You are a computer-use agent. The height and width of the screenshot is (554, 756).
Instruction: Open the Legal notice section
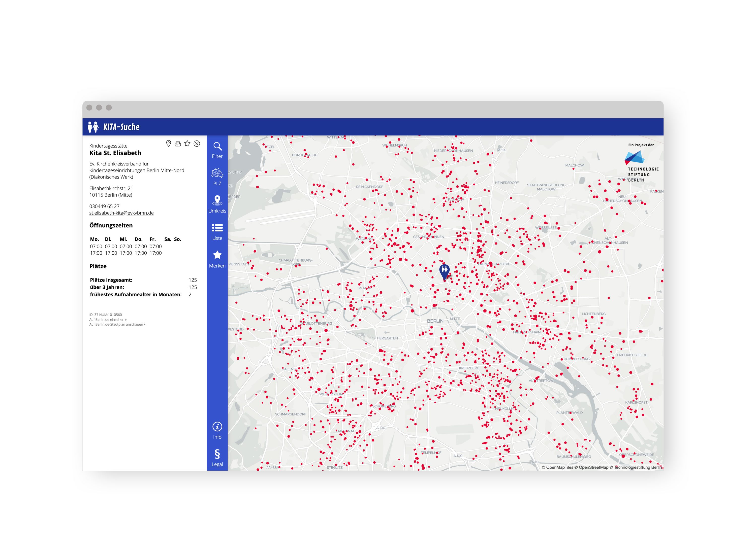point(217,458)
